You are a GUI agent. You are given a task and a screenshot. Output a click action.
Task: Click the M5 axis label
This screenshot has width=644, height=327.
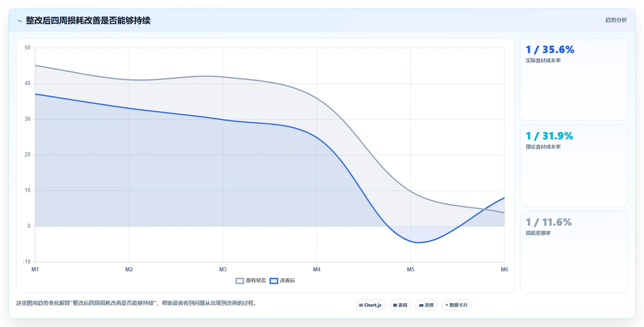point(410,269)
